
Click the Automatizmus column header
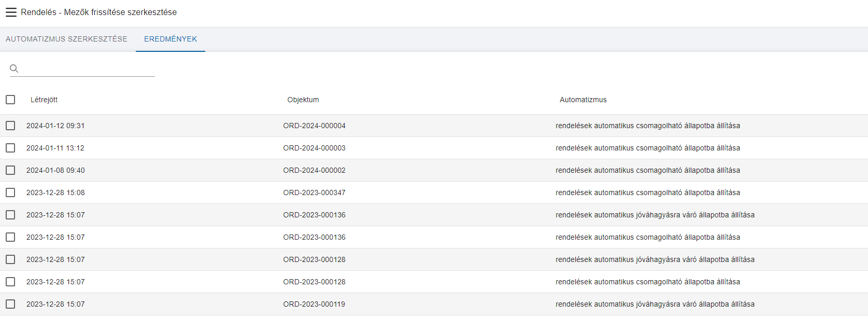click(x=583, y=100)
